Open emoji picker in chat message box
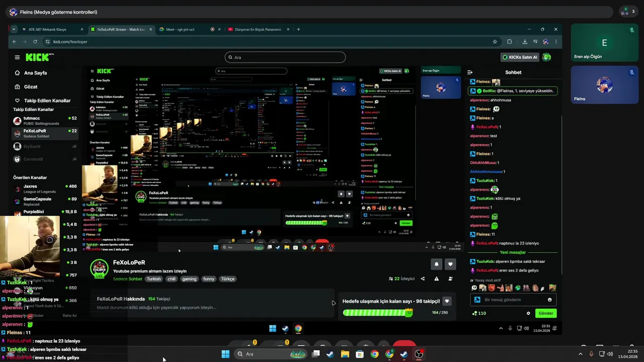This screenshot has height=362, width=644. click(549, 300)
